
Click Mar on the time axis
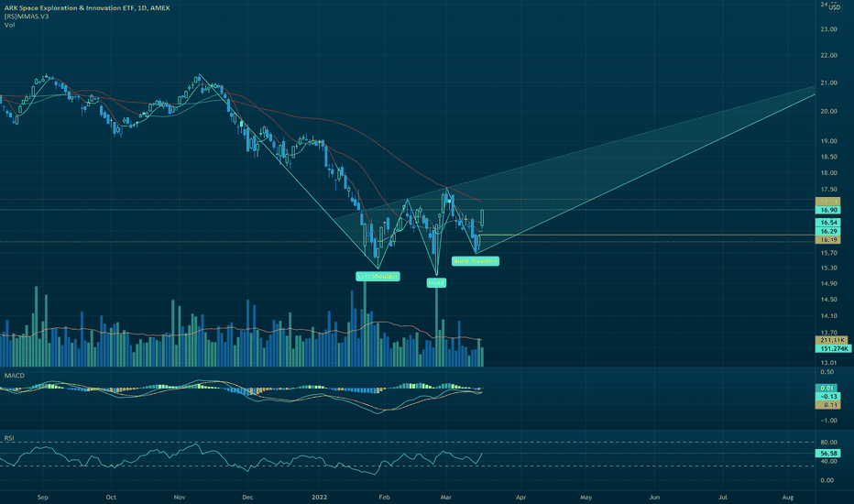pyautogui.click(x=446, y=497)
